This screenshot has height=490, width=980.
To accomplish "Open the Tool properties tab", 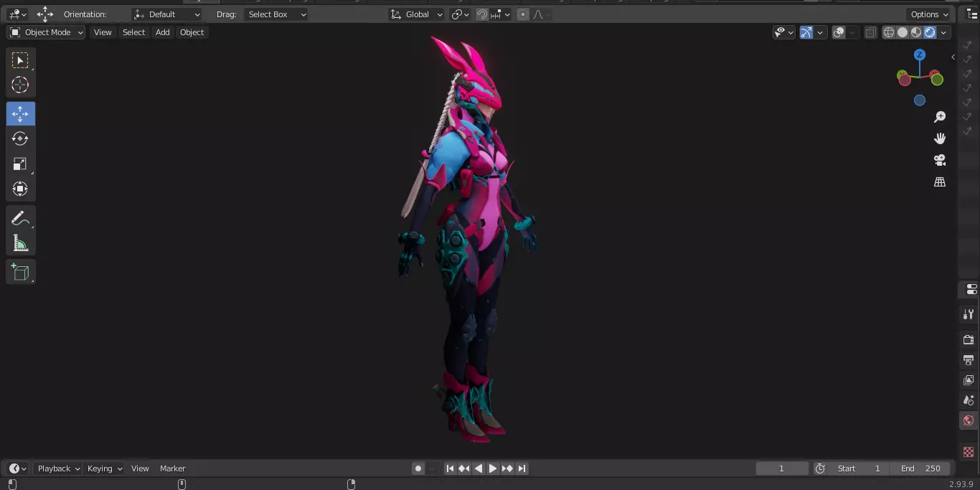I will pos(969,314).
